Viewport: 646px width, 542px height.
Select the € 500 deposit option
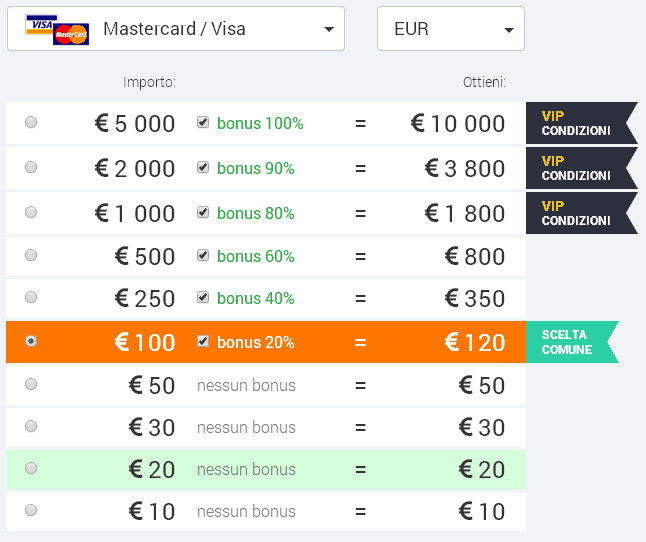tap(31, 255)
